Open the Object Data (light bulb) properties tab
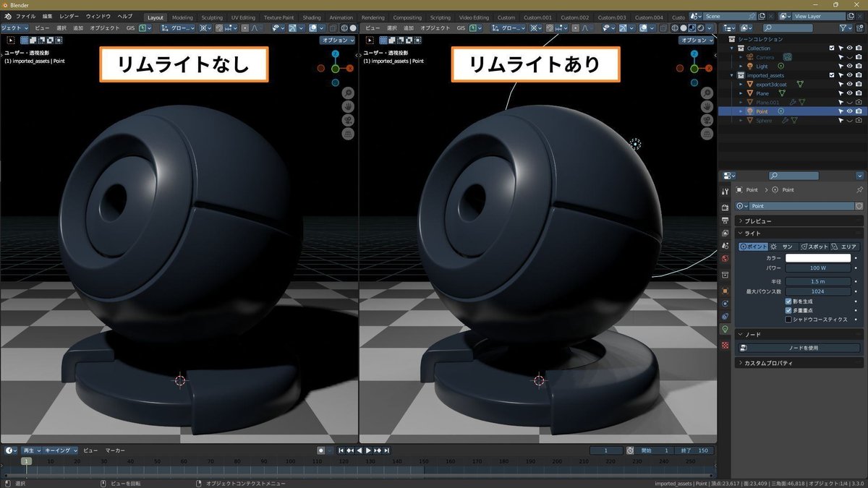 726,329
